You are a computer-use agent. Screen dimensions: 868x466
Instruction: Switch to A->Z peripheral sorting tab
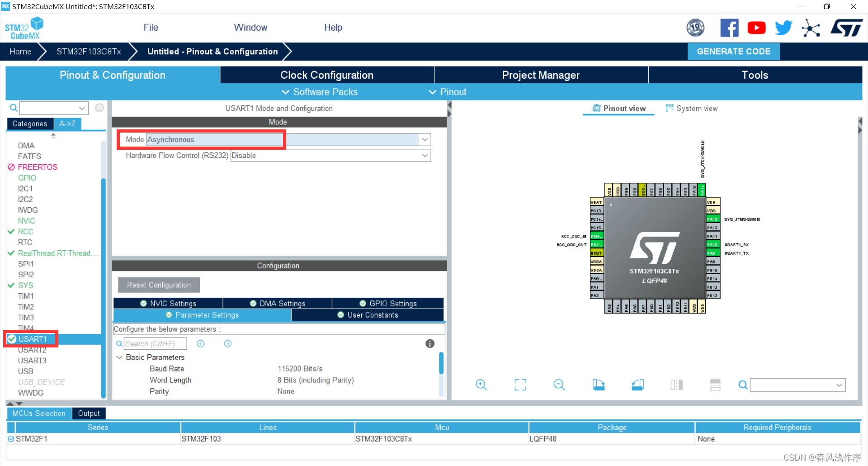(67, 124)
